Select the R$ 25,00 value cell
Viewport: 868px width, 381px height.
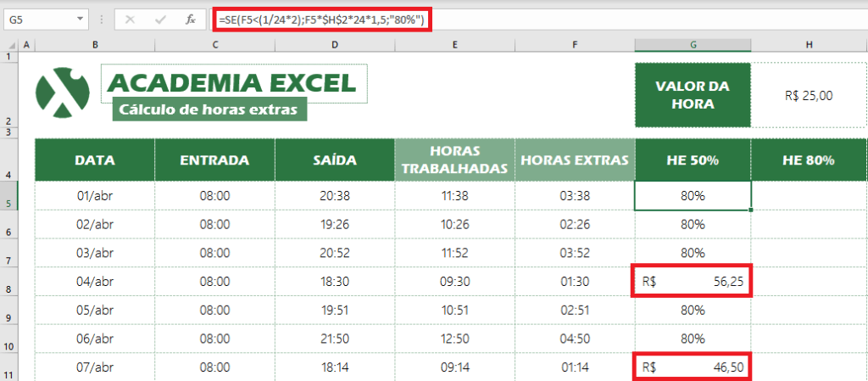point(809,95)
